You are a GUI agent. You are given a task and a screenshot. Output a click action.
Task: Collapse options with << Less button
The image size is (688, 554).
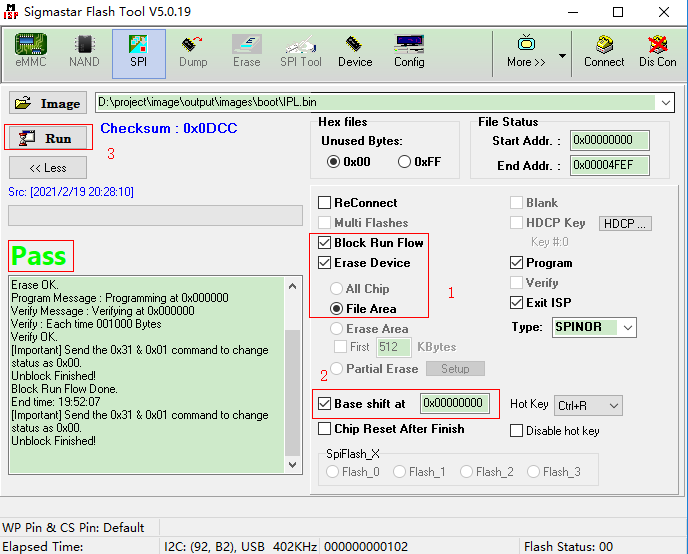click(48, 168)
